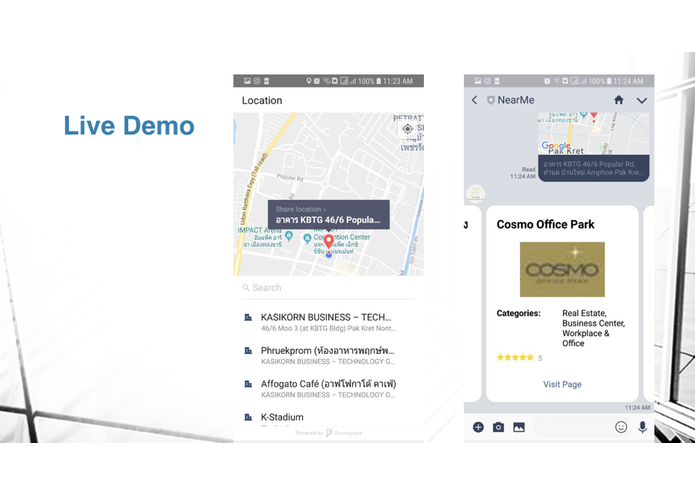Image resolution: width=695 pixels, height=494 pixels.
Task: Tap battery status icon on Location phone
Action: [x=379, y=81]
